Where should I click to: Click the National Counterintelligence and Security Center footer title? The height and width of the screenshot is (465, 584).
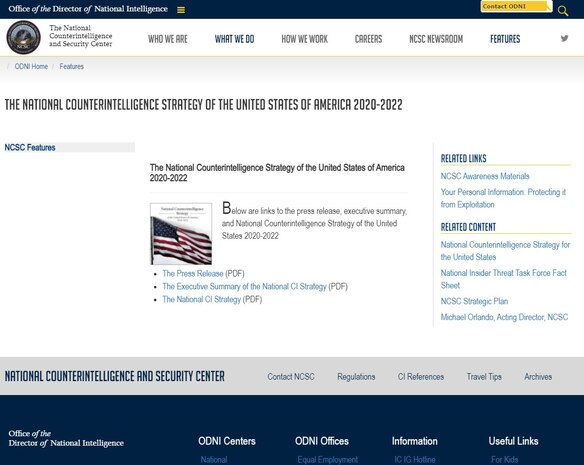coord(115,376)
